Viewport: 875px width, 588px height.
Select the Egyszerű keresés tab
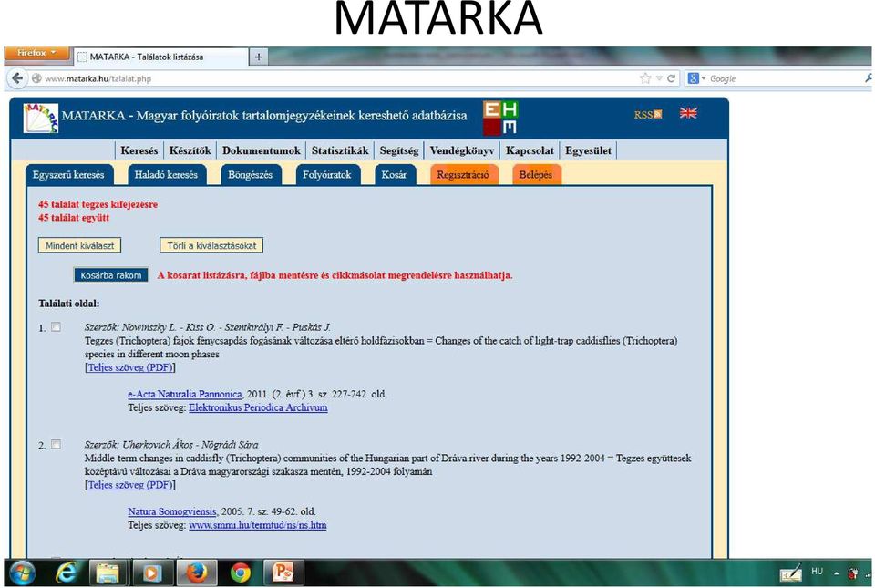(68, 175)
